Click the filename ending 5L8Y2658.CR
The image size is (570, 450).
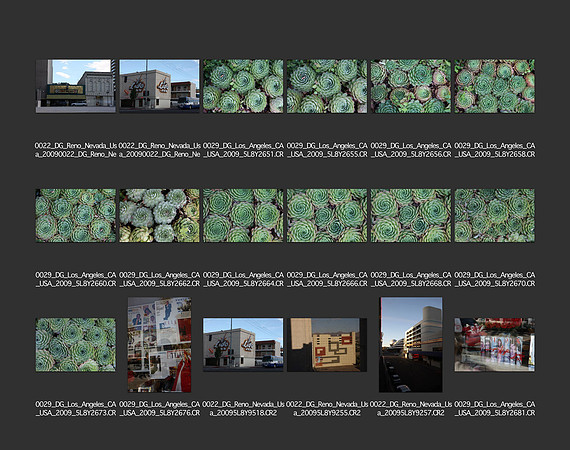494,150
